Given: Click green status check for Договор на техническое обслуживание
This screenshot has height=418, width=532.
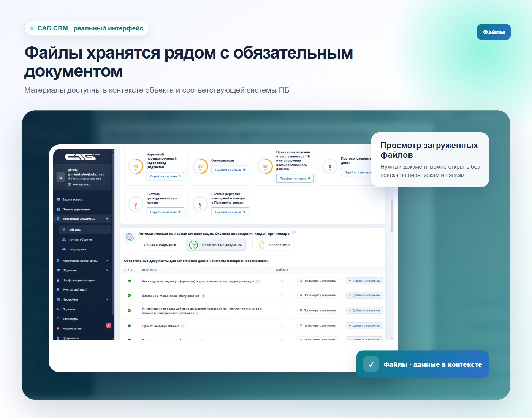Looking at the screenshot, I should click(129, 296).
